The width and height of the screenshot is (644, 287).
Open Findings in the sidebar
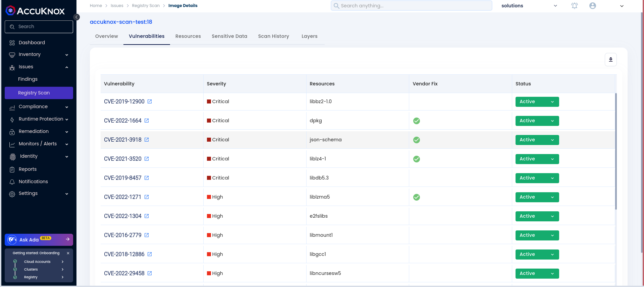pyautogui.click(x=28, y=79)
